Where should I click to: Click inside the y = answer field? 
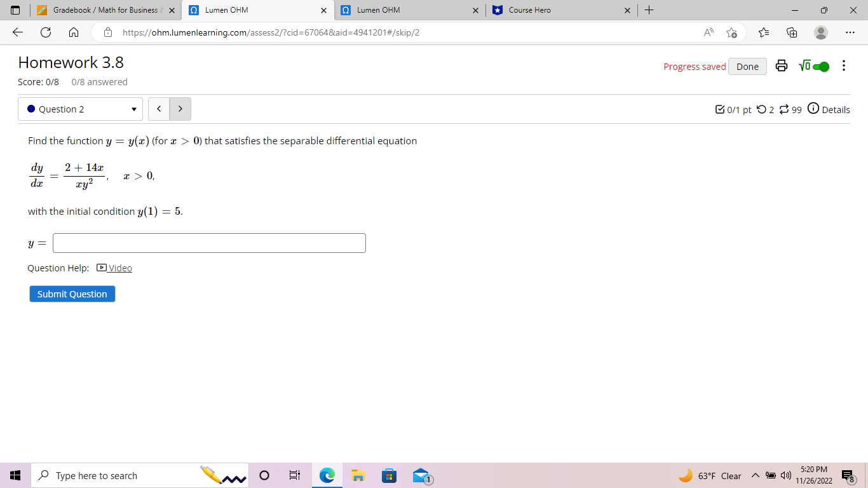[209, 243]
